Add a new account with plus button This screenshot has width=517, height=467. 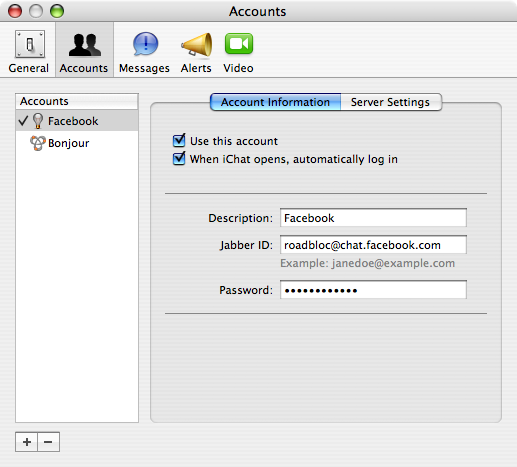27,442
